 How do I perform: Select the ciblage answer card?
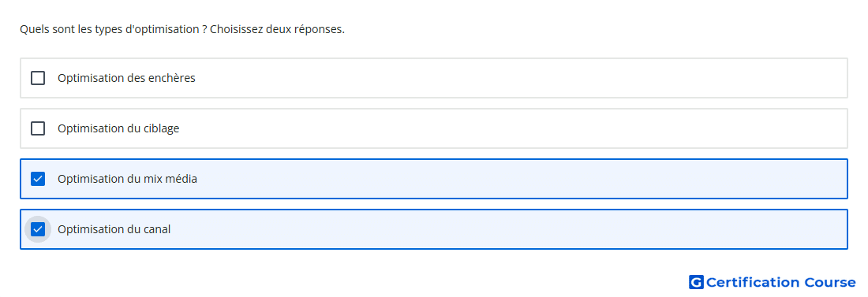pos(433,128)
